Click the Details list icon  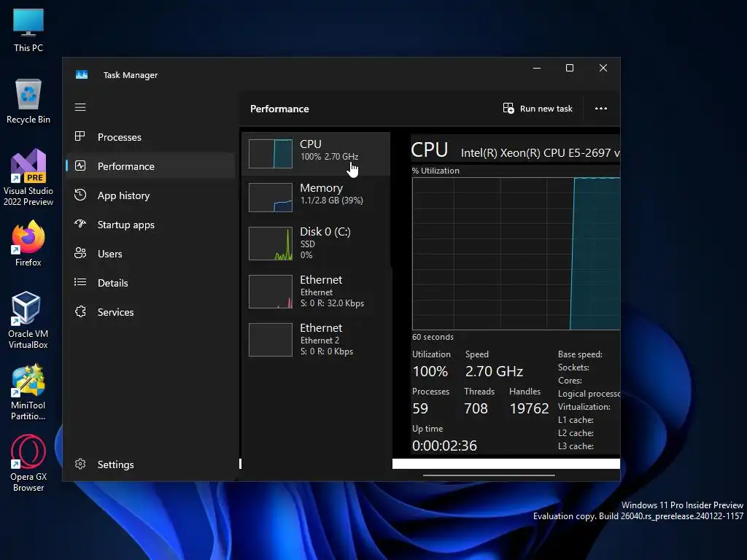pos(80,282)
